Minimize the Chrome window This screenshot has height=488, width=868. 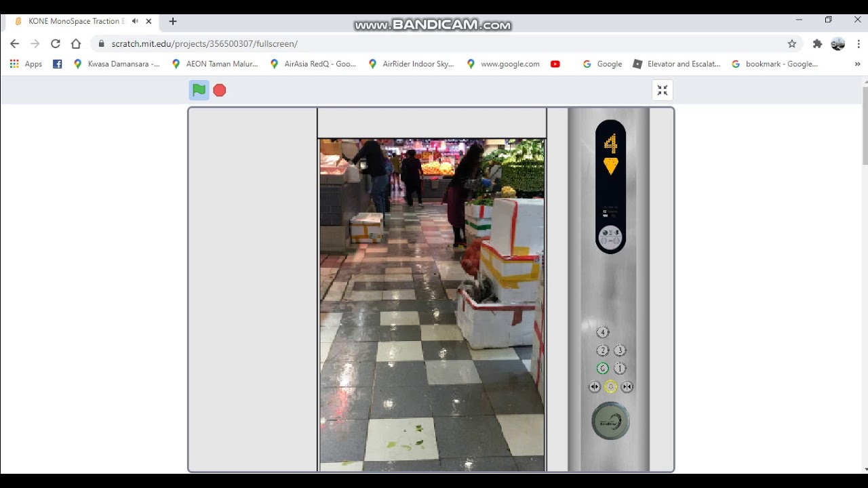click(x=799, y=20)
